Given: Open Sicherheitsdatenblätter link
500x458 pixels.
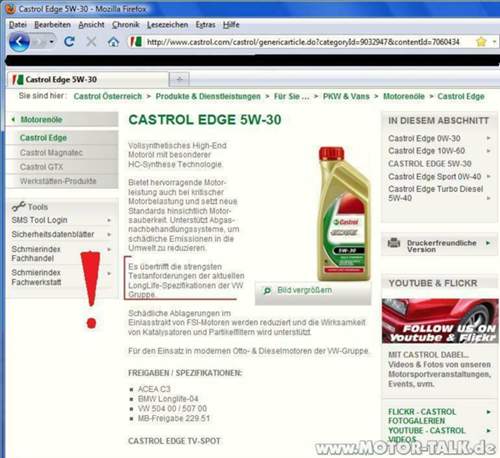Looking at the screenshot, I should pyautogui.click(x=53, y=234).
